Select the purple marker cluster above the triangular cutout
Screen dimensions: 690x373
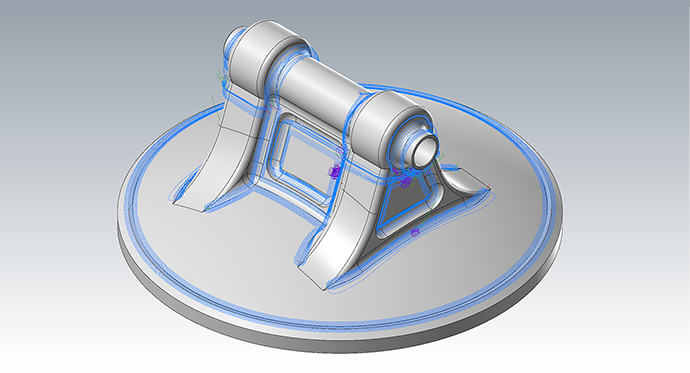coord(404,179)
